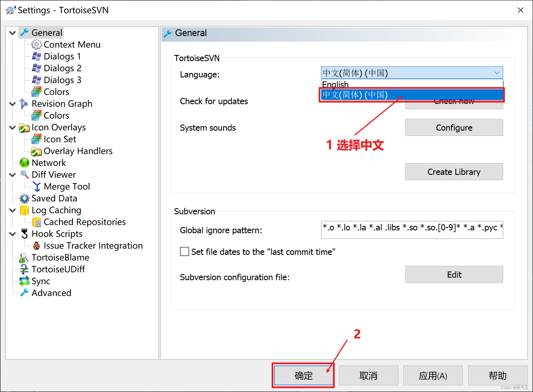Image resolution: width=533 pixels, height=392 pixels.
Task: Click the General wrench icon in tree
Action: click(25, 33)
